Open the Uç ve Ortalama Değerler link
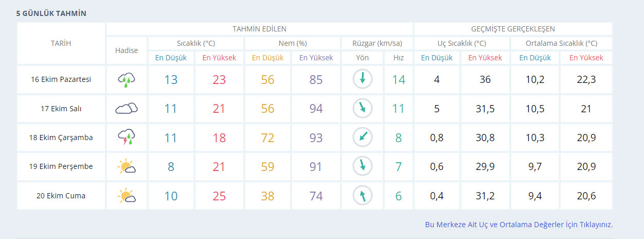The image size is (644, 239). (518, 225)
